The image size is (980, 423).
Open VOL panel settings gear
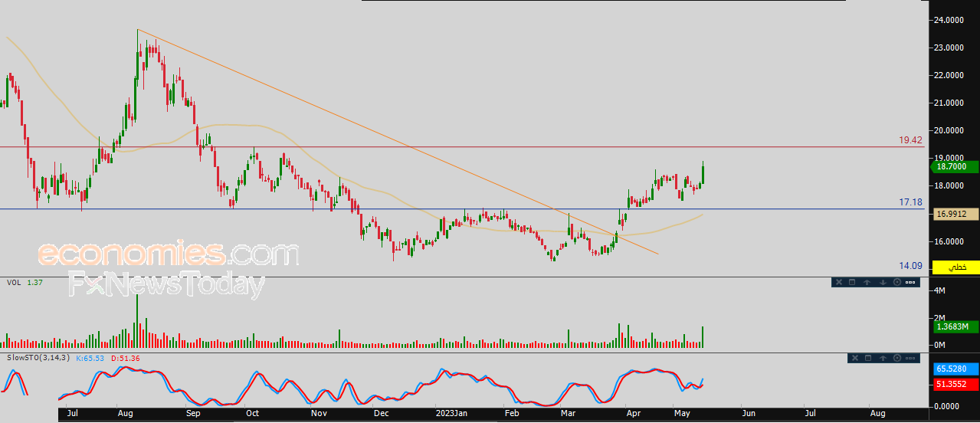896,283
